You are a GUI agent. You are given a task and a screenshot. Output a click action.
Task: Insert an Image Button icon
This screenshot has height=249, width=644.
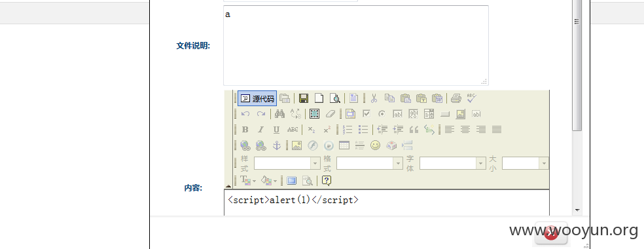pos(460,114)
